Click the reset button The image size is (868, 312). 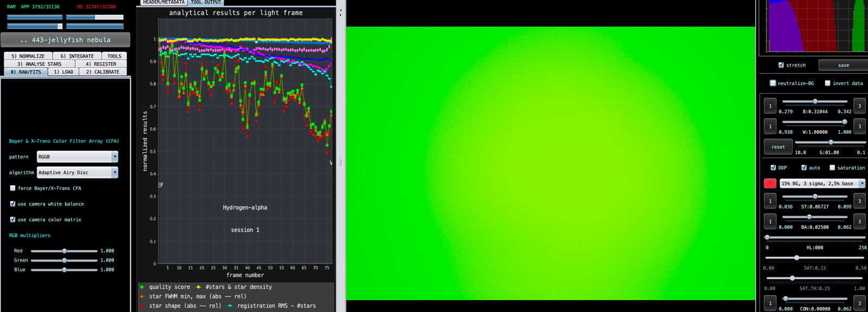click(x=778, y=147)
